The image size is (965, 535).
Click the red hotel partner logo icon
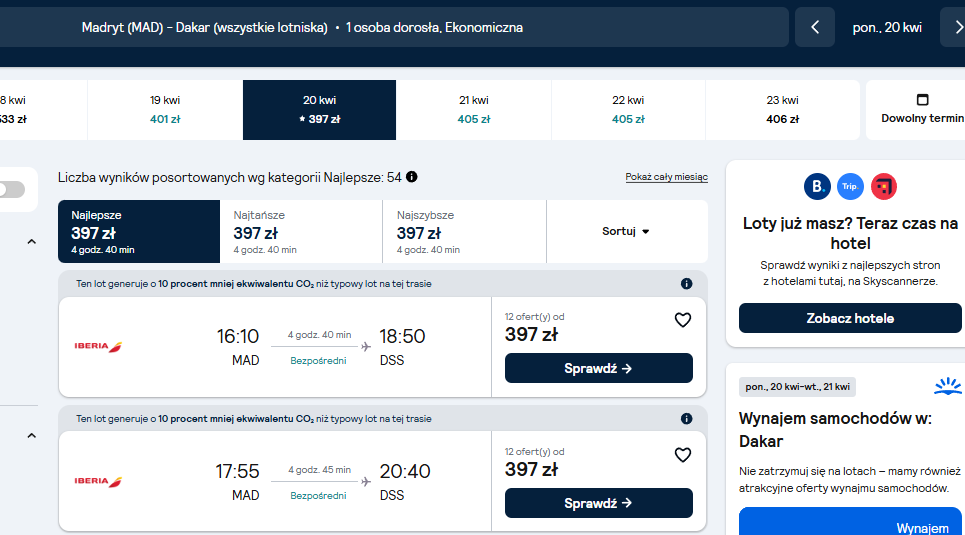coord(884,187)
